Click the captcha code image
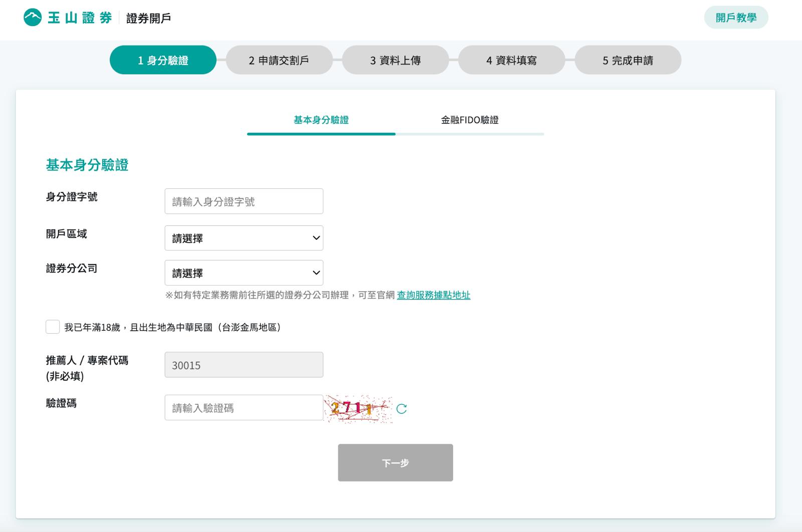Viewport: 802px width, 532px height. click(358, 409)
